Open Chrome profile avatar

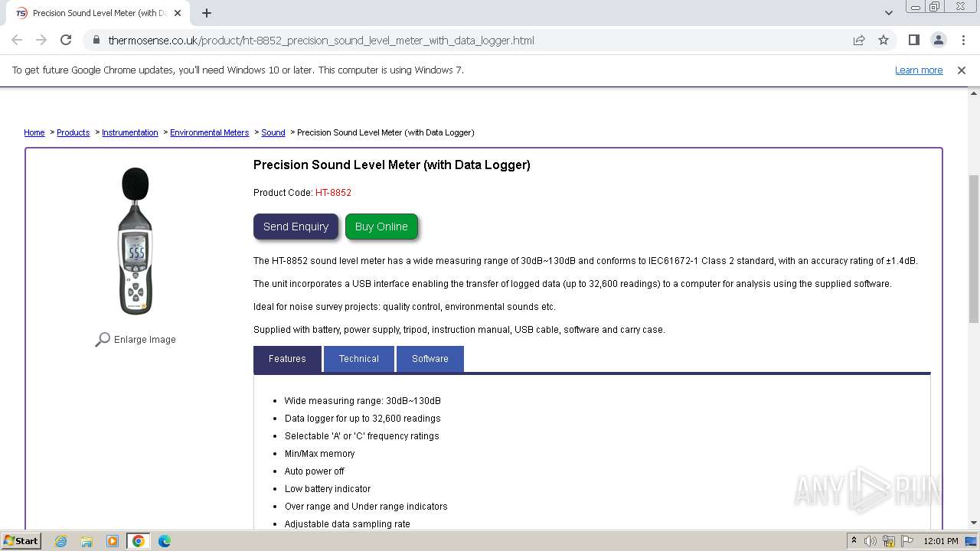(938, 40)
